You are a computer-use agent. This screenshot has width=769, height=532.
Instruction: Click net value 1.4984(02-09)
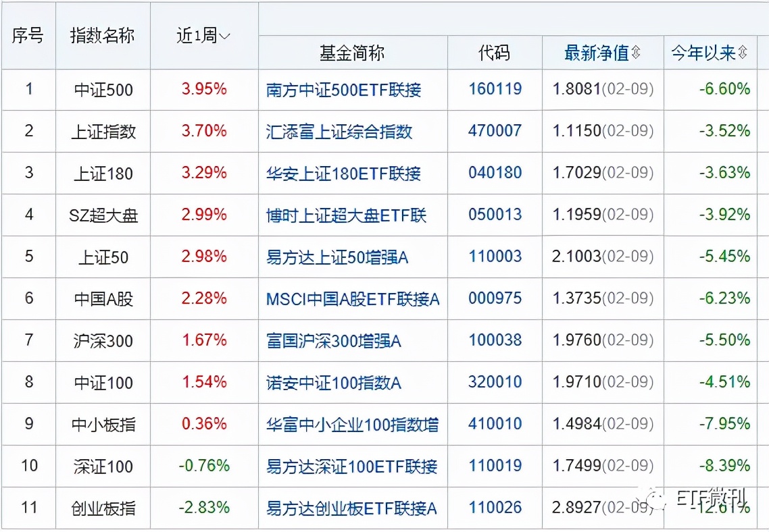click(603, 424)
